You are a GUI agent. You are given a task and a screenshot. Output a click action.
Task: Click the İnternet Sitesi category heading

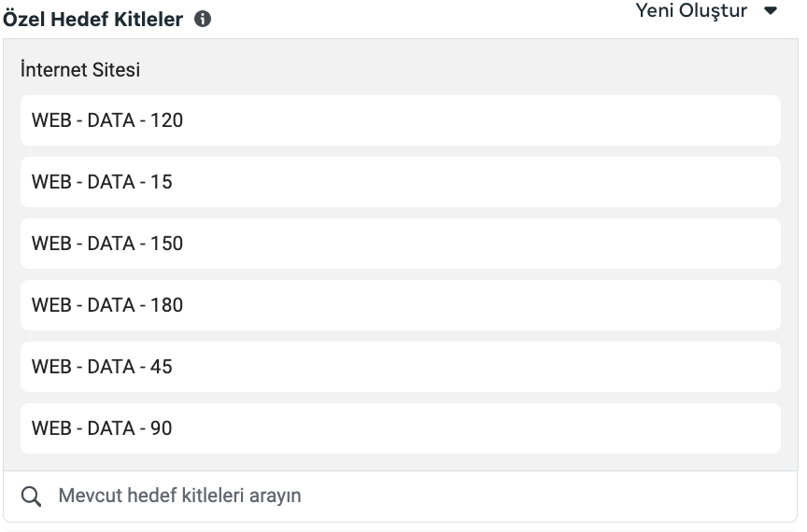[x=80, y=70]
